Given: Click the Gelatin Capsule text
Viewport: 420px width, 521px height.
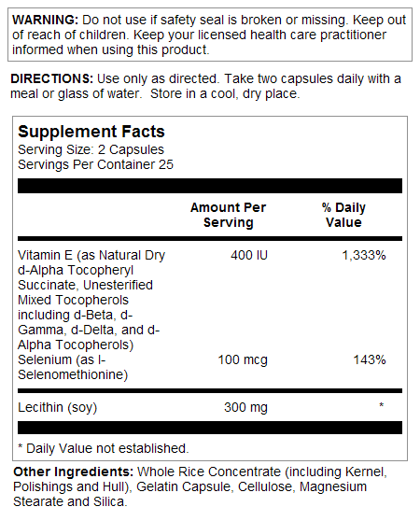Looking at the screenshot, I should (183, 486).
